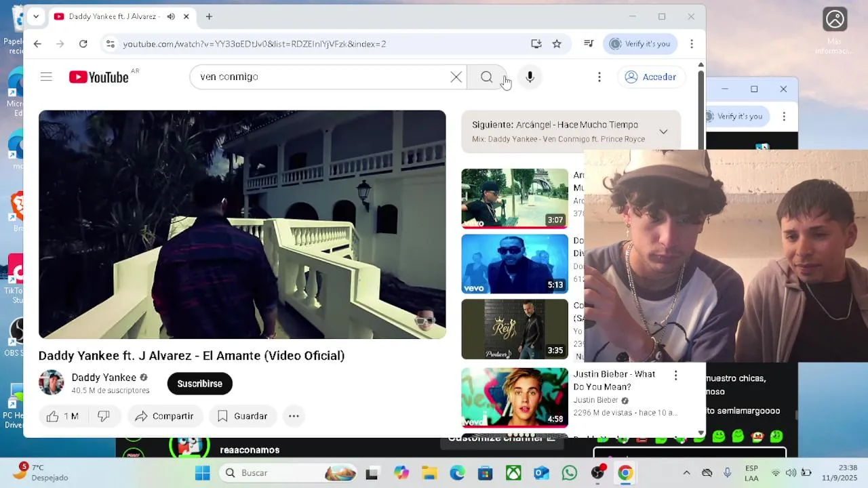The height and width of the screenshot is (488, 868).
Task: Open Microsoft Store from the taskbar
Action: (x=485, y=473)
